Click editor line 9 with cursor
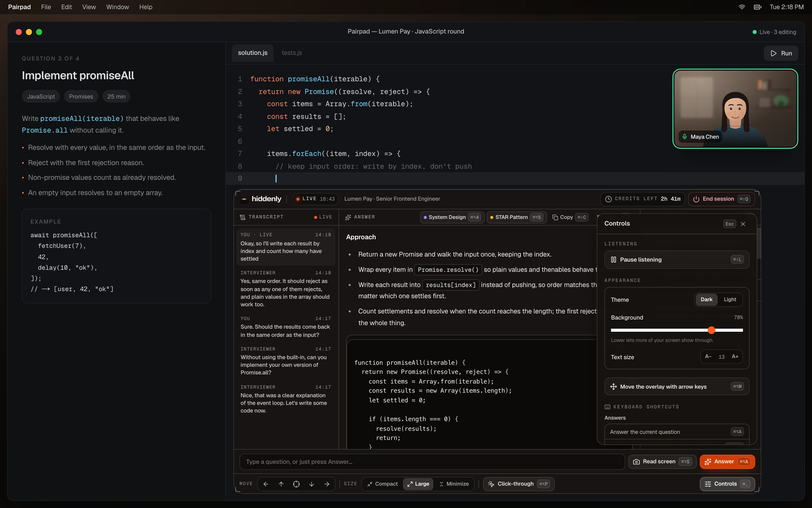Viewport: 812px width, 508px height. [515, 178]
